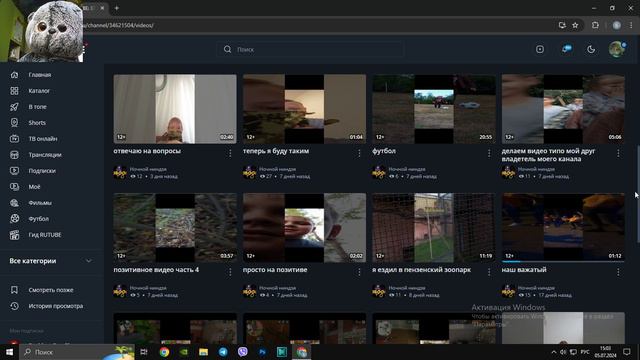
Task: Go to В топе in sidebar menu
Action: tap(38, 107)
